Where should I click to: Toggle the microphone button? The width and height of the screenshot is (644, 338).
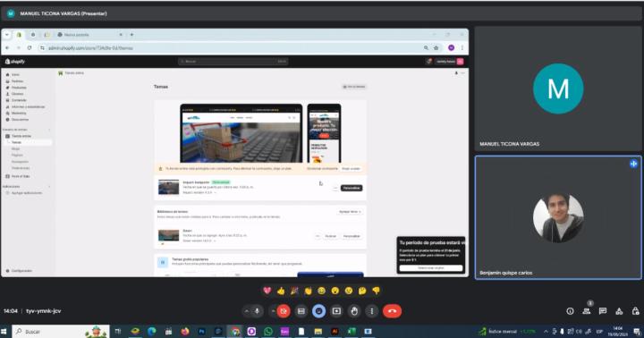[x=257, y=311]
